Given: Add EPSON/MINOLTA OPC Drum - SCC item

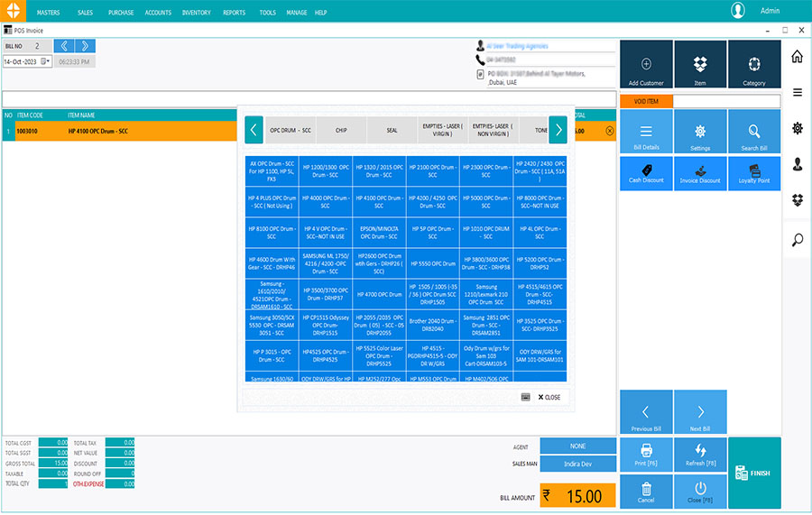Looking at the screenshot, I should point(379,233).
